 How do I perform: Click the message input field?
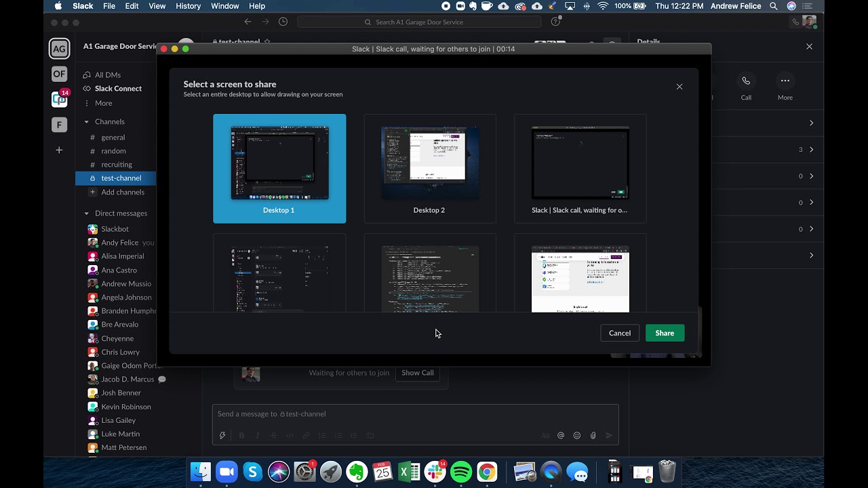tap(415, 414)
